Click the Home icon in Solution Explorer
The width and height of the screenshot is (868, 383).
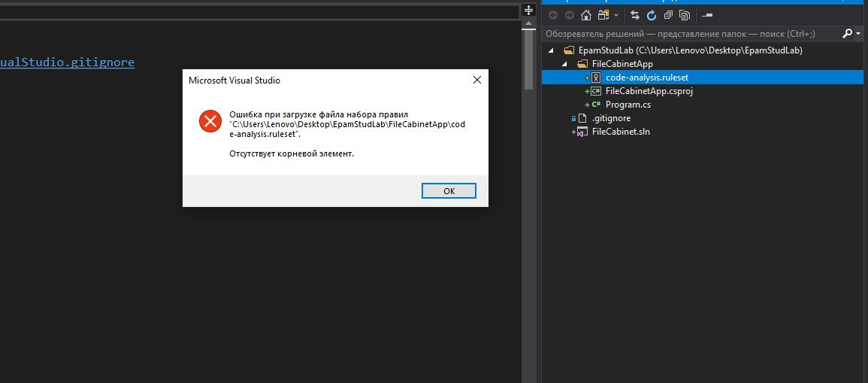pos(585,16)
